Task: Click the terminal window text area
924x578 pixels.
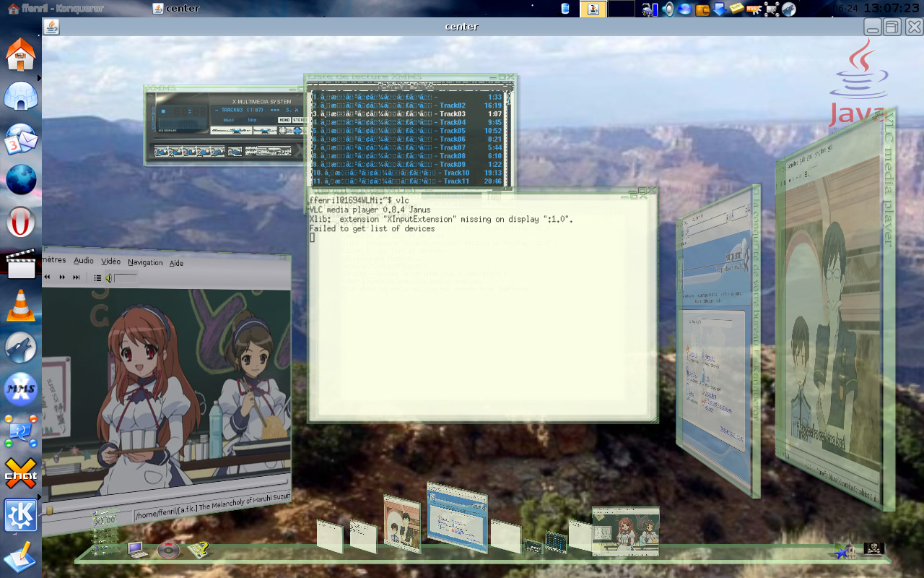Action: pyautogui.click(x=481, y=306)
